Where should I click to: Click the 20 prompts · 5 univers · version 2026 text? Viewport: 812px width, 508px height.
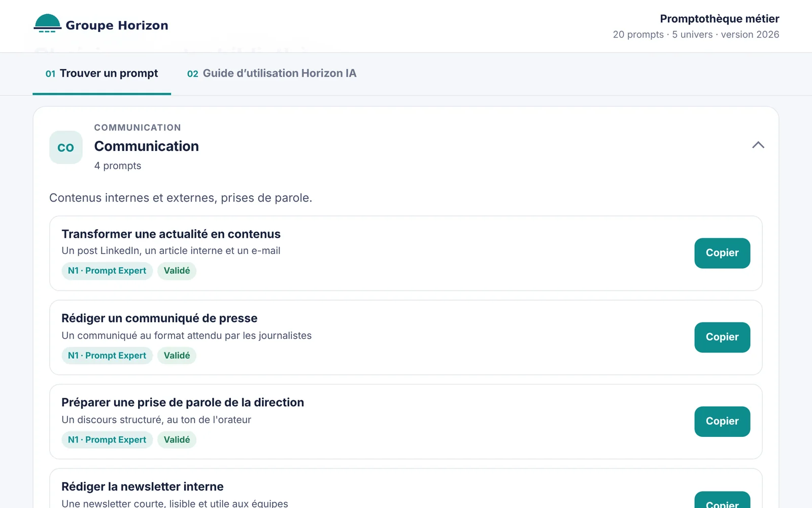(696, 35)
